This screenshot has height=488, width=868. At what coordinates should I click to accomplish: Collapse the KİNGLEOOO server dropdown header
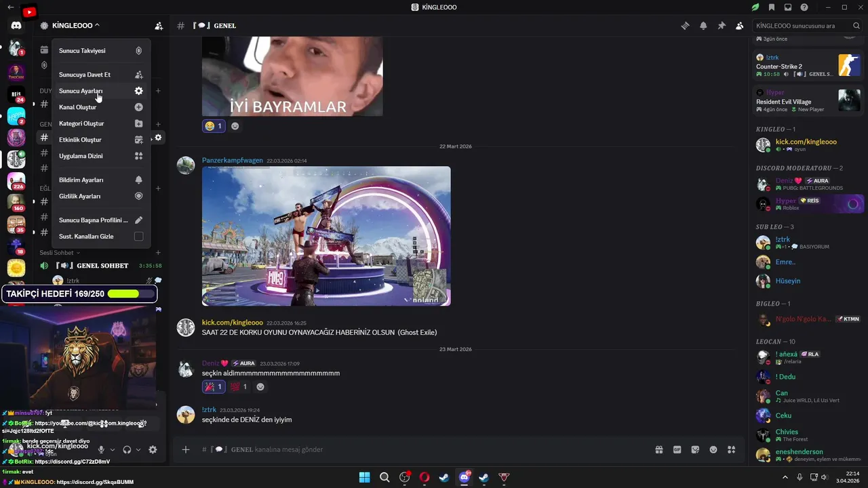click(75, 26)
